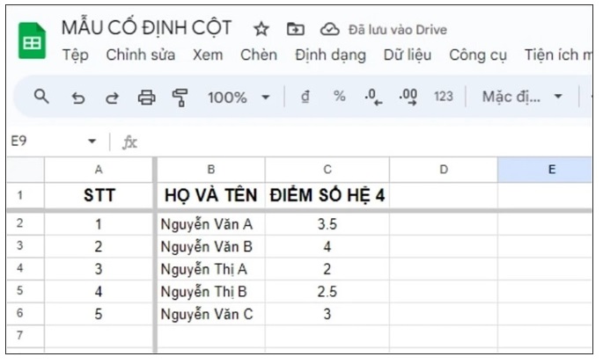603x364 pixels.
Task: Select column B header
Action: [x=211, y=169]
